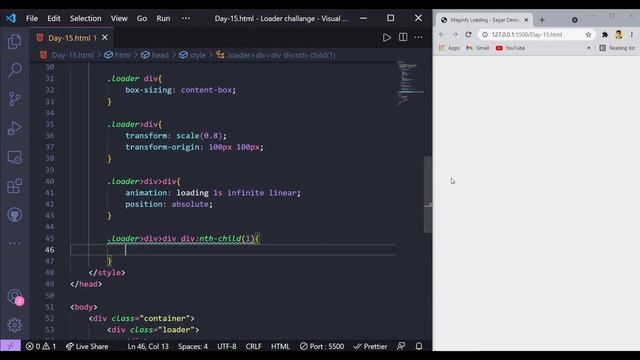Open the Extensions view

tap(15, 186)
